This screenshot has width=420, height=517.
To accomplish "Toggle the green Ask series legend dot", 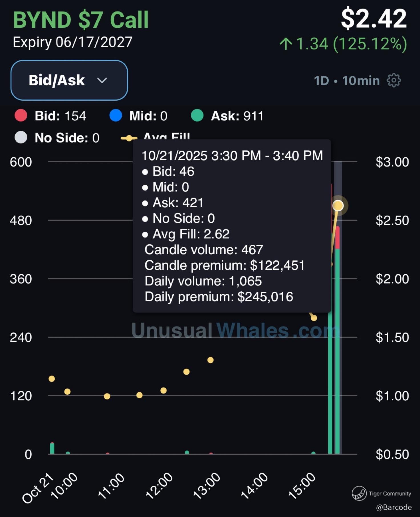I will (197, 116).
